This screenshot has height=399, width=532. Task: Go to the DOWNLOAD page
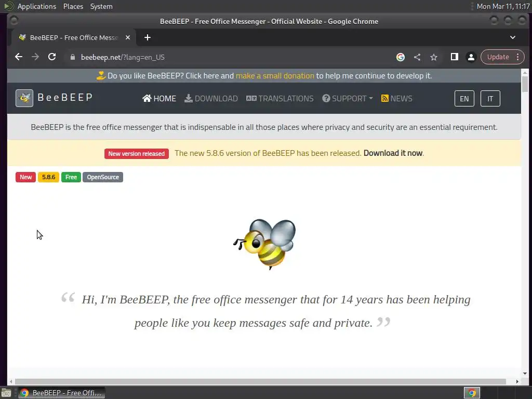211,98
